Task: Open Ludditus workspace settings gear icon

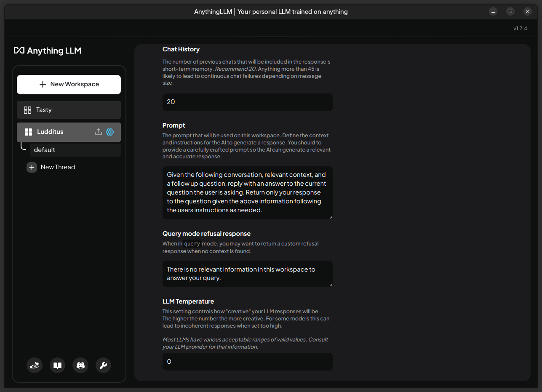Action: [x=110, y=132]
